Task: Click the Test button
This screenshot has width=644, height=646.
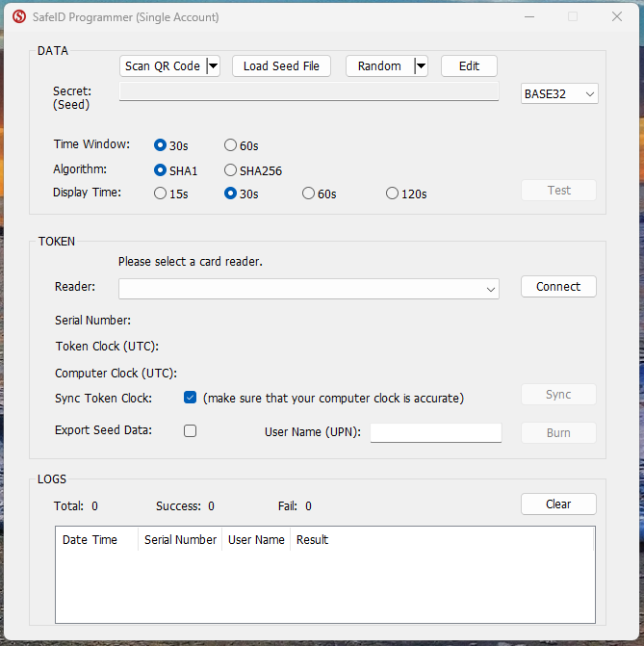Action: click(558, 191)
